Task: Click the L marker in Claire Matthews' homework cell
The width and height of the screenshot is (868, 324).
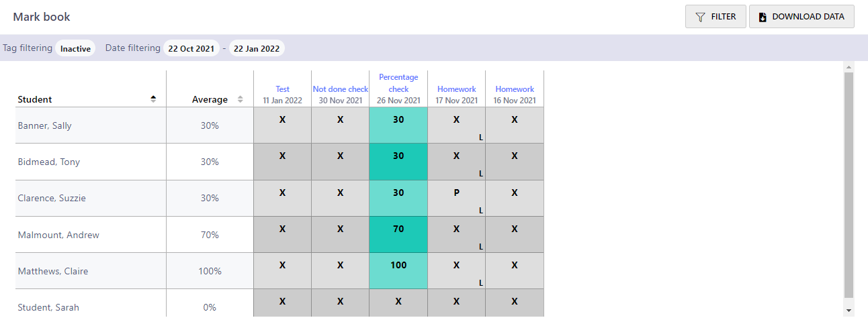Action: coord(481,282)
